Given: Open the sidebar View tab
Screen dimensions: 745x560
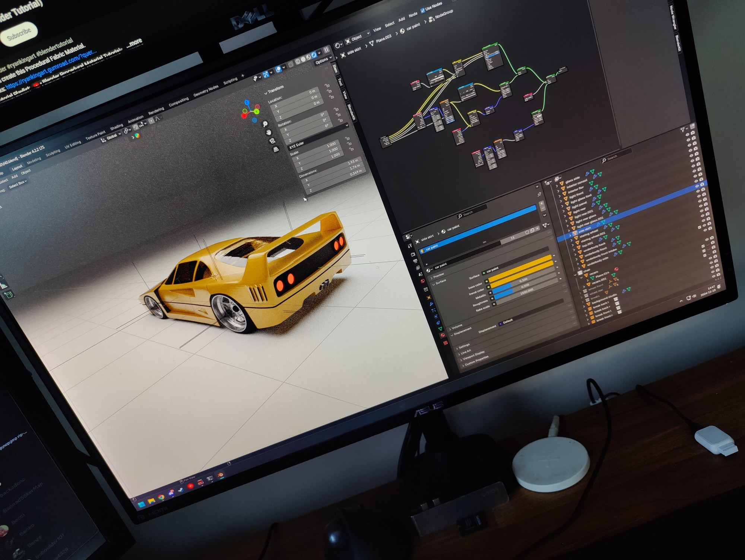Looking at the screenshot, I should click(345, 95).
